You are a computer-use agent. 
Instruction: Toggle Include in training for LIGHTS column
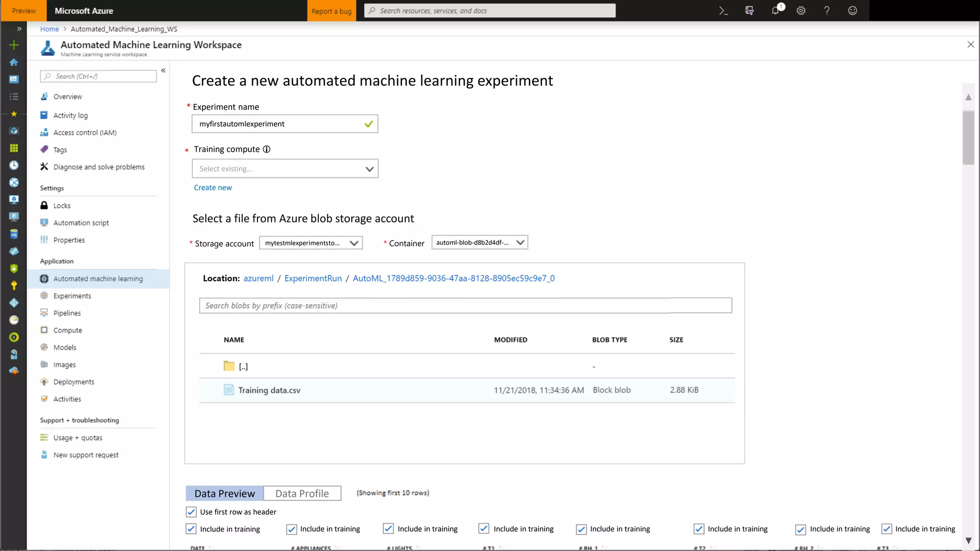pos(389,529)
